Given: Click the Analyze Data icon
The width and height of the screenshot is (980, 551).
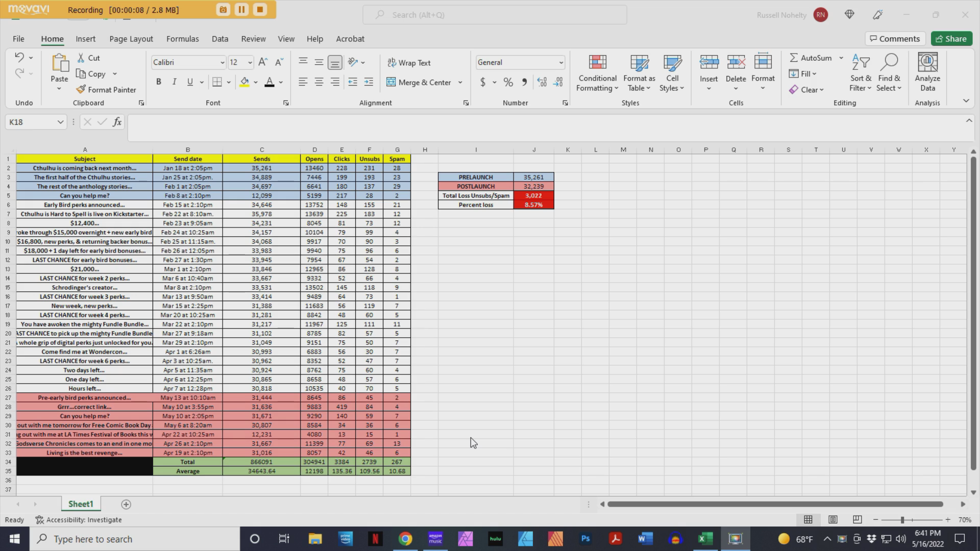Looking at the screenshot, I should 927,73.
